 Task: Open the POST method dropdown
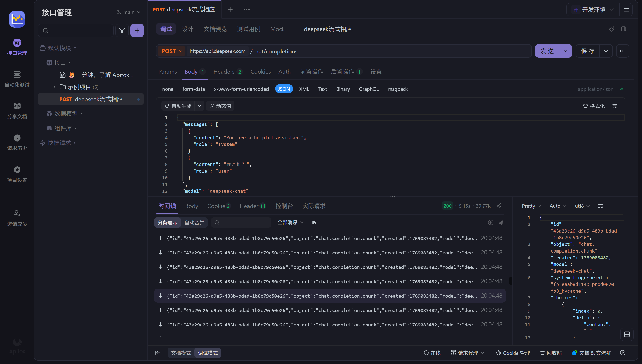[x=172, y=51]
